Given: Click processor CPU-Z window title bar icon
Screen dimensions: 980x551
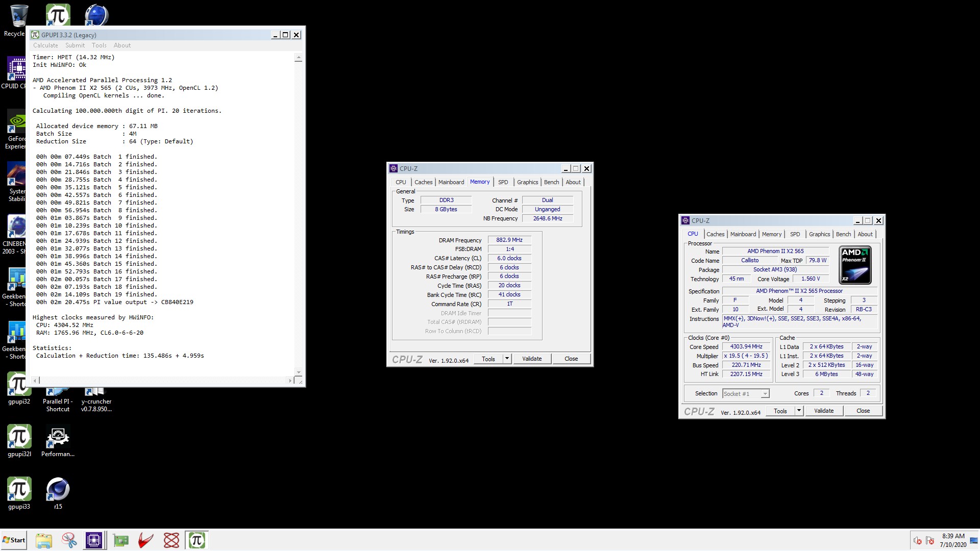Looking at the screenshot, I should [x=685, y=220].
